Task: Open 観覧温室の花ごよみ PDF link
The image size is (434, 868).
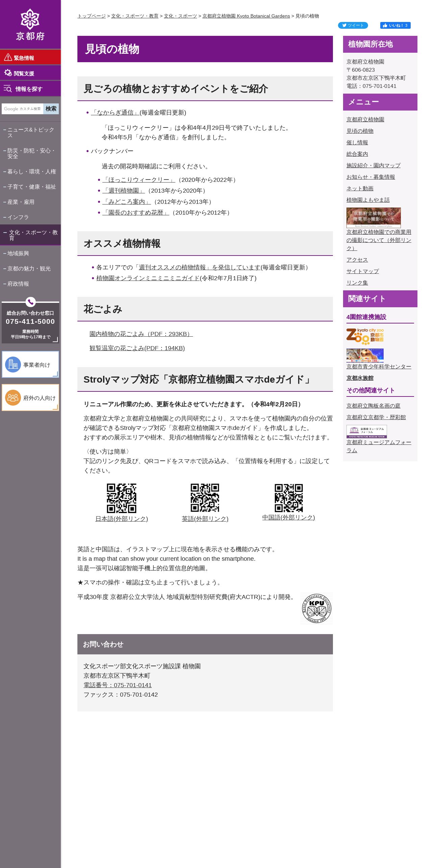Action: (137, 348)
